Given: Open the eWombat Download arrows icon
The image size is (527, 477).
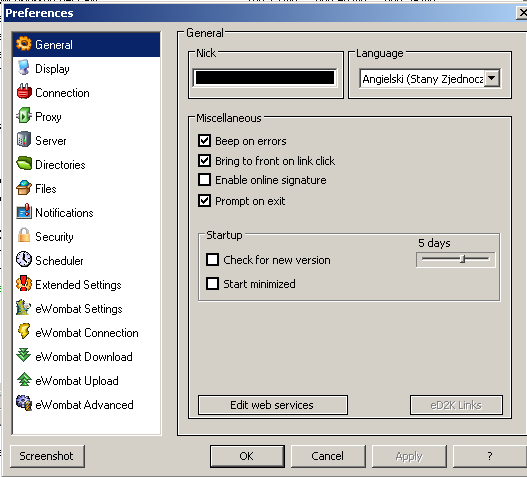Looking at the screenshot, I should (x=24, y=356).
